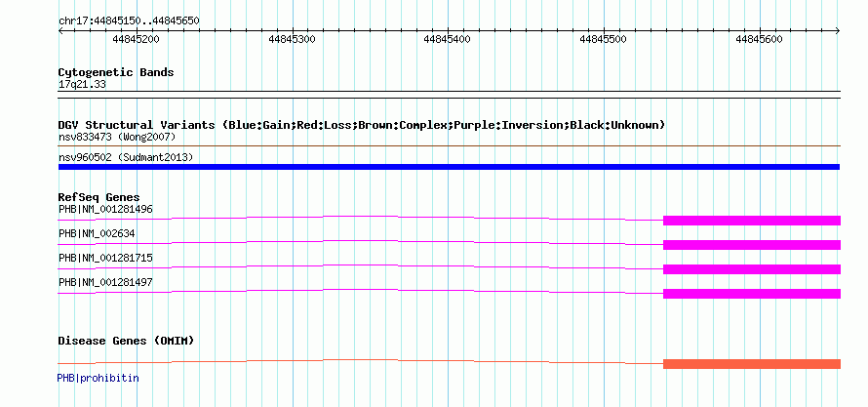Click ruler tick label 44845400
This screenshot has height=407, width=868.
tap(448, 39)
